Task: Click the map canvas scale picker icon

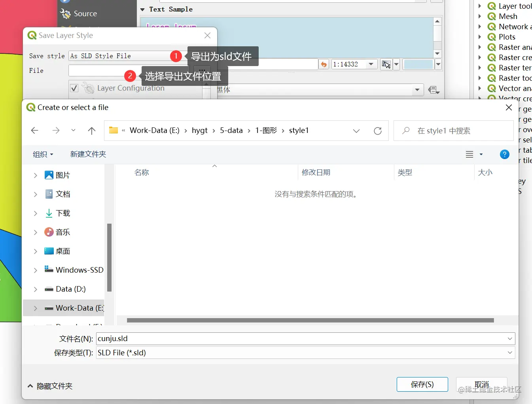Action: 386,64
